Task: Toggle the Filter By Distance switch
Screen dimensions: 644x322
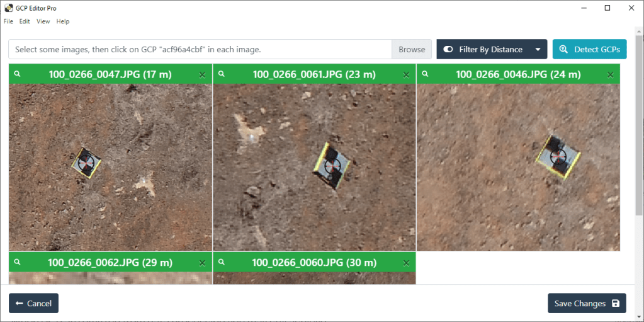Action: click(x=448, y=49)
